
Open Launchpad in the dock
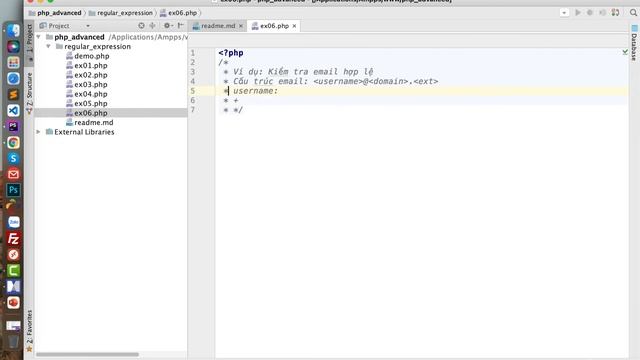[x=13, y=62]
